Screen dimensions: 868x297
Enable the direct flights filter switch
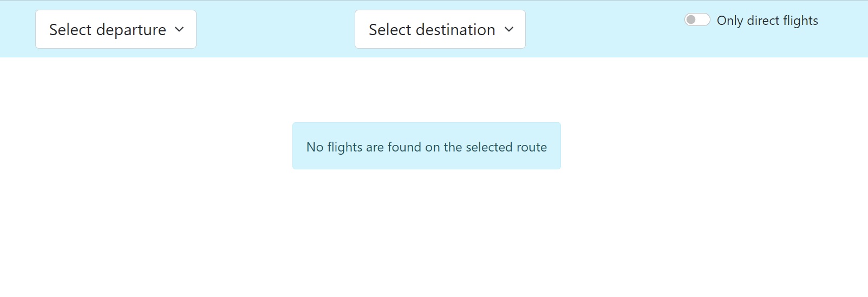click(697, 20)
